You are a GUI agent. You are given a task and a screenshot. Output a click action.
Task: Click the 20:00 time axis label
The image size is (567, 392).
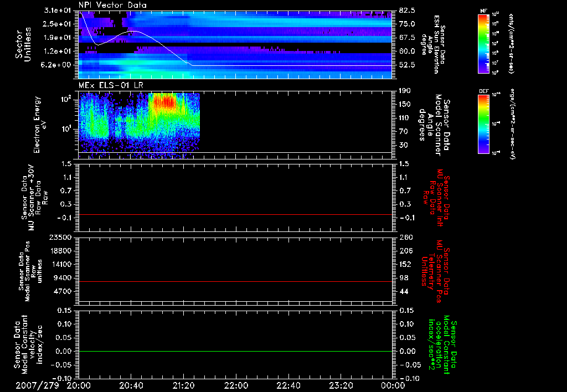point(79,385)
